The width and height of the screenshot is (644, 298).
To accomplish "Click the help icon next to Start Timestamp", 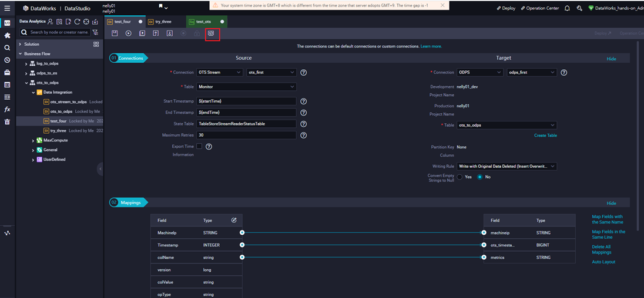I will click(x=304, y=101).
